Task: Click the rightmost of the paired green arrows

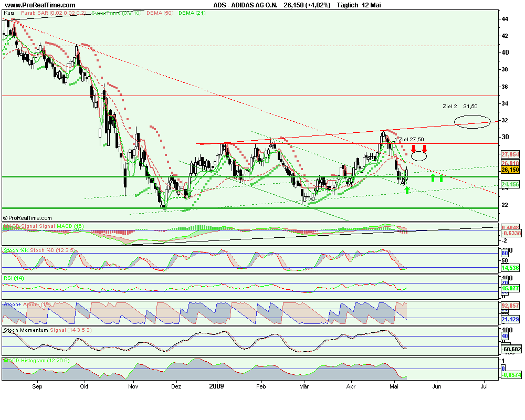Action: [x=441, y=178]
